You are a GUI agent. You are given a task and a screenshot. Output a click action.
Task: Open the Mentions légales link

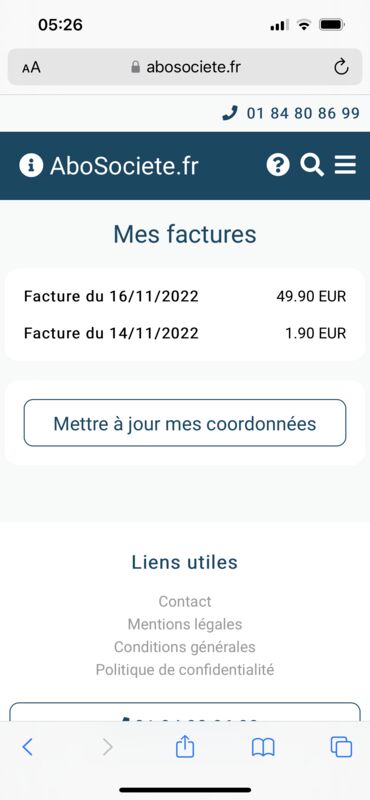185,624
